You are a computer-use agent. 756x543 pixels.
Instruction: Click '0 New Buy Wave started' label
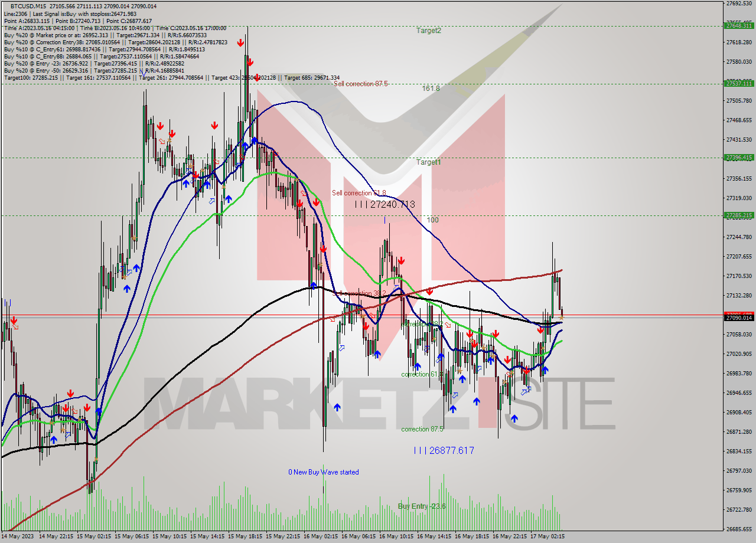(x=323, y=472)
